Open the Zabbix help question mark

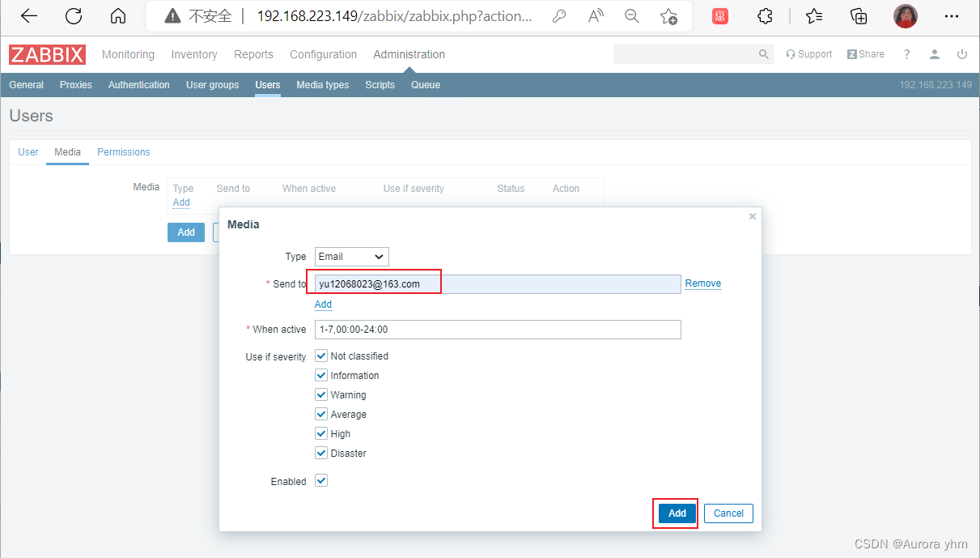[907, 54]
